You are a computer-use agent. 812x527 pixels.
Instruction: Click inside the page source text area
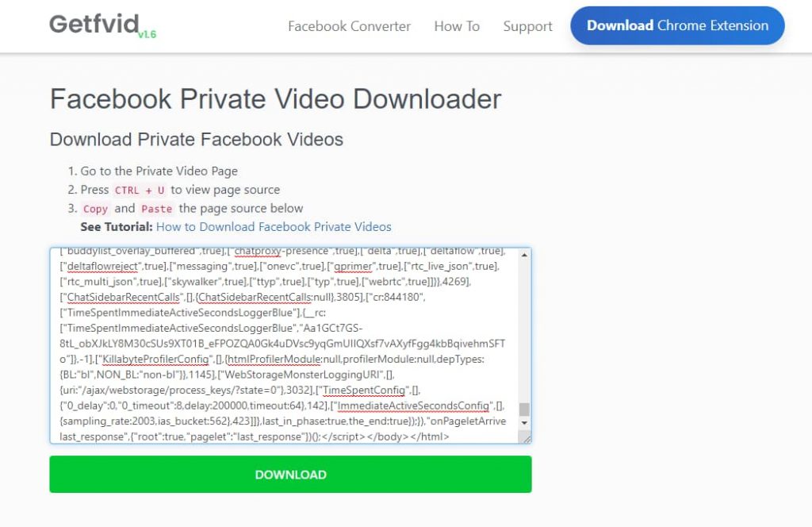pyautogui.click(x=285, y=345)
